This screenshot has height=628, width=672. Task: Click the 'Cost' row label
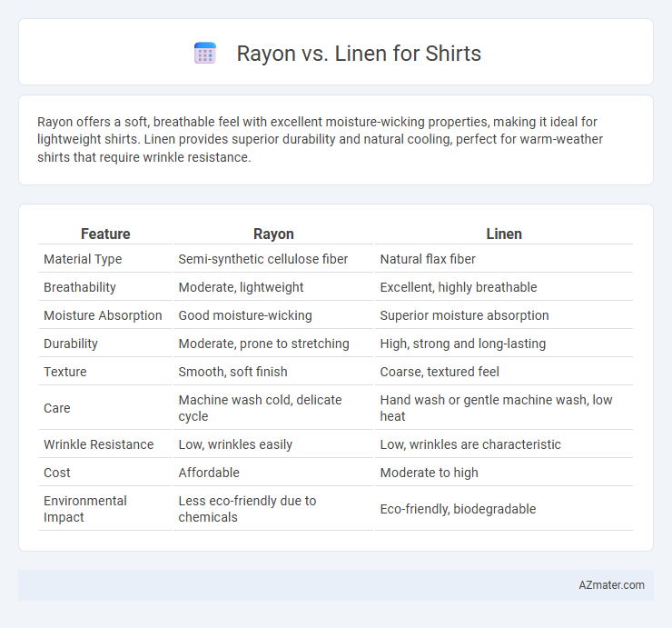pyautogui.click(x=105, y=473)
